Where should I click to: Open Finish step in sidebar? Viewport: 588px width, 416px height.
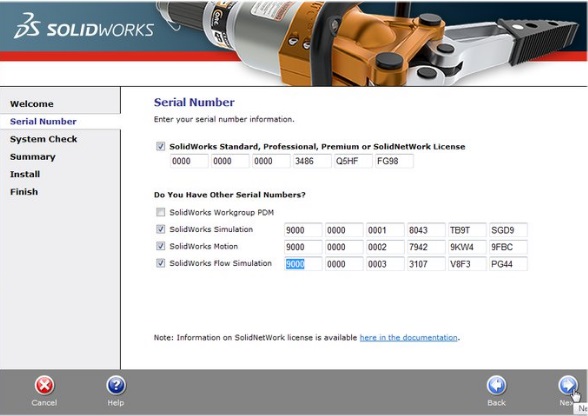[x=24, y=192]
